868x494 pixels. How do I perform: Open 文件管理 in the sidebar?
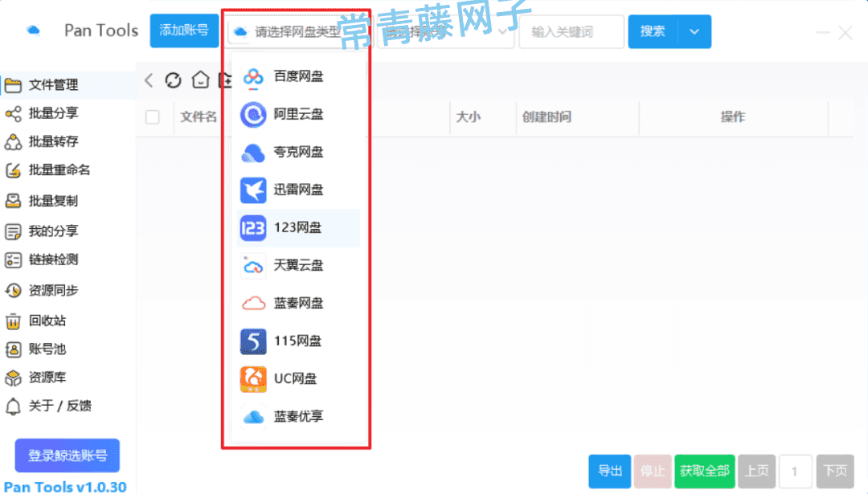pyautogui.click(x=68, y=84)
